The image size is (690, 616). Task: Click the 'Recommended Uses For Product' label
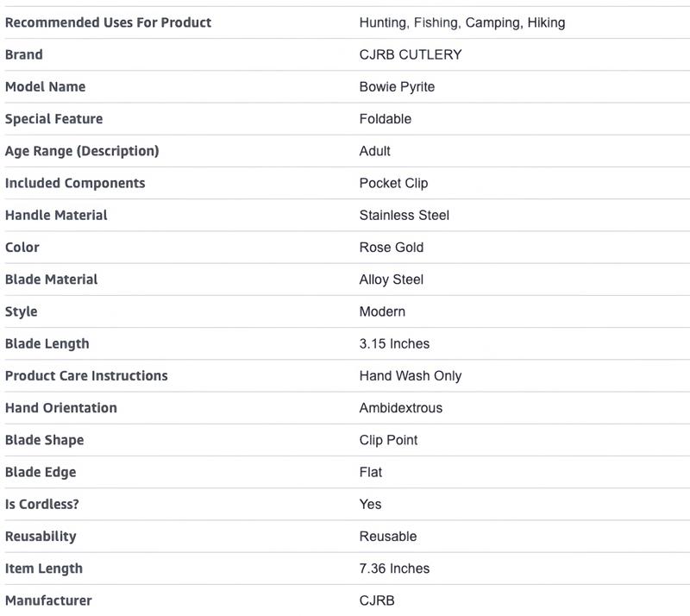[x=108, y=22]
